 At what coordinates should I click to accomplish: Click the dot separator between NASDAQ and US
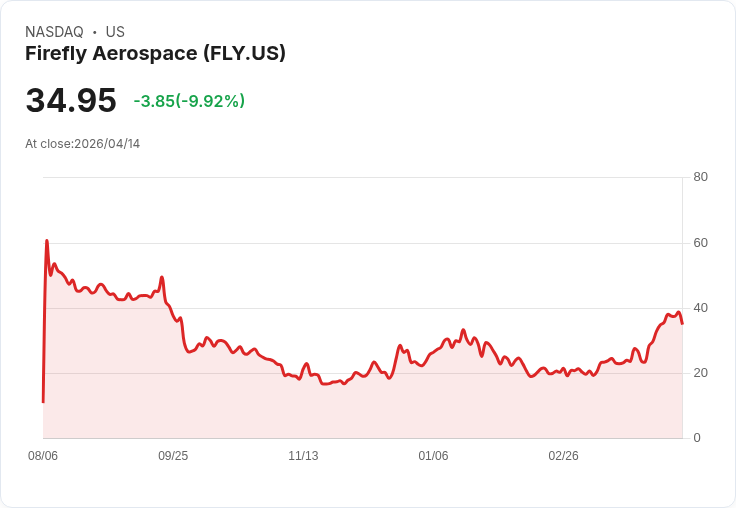point(95,32)
